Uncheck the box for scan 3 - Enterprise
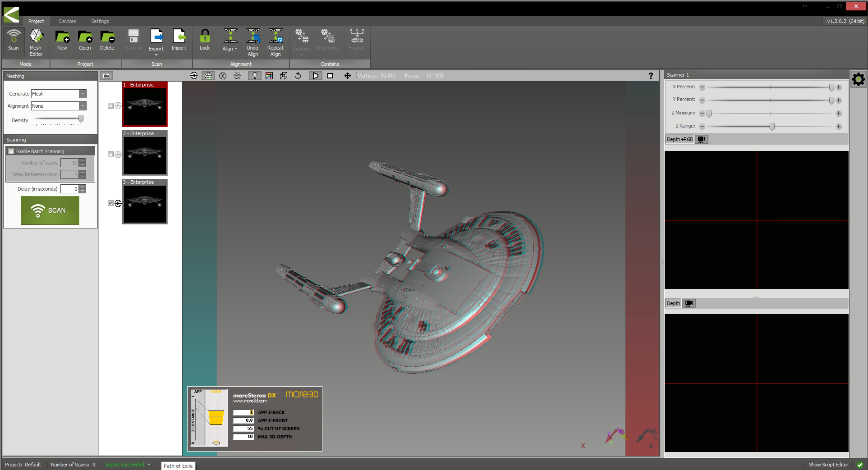 click(x=110, y=203)
